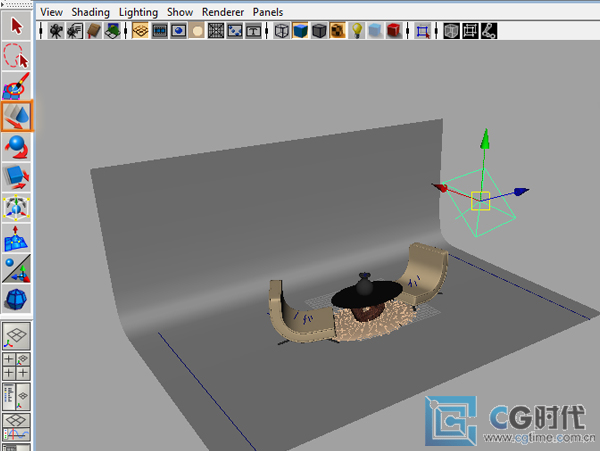
Task: Click the light blue cube shadows icon
Action: 375,31
